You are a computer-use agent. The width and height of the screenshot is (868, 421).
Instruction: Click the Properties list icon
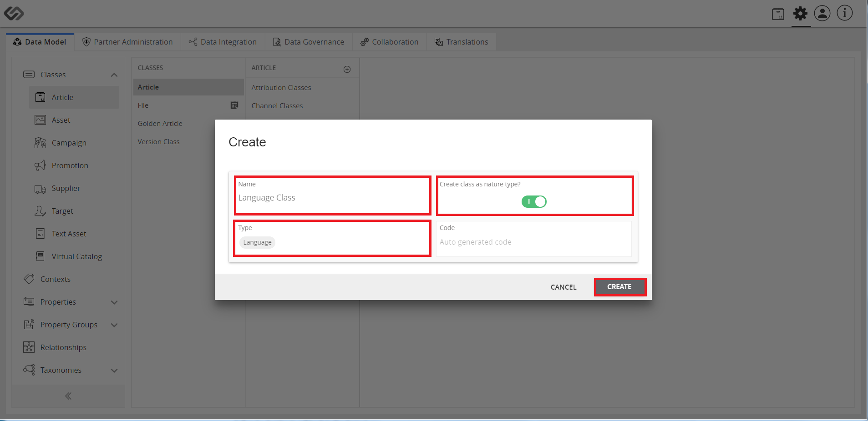[29, 301]
